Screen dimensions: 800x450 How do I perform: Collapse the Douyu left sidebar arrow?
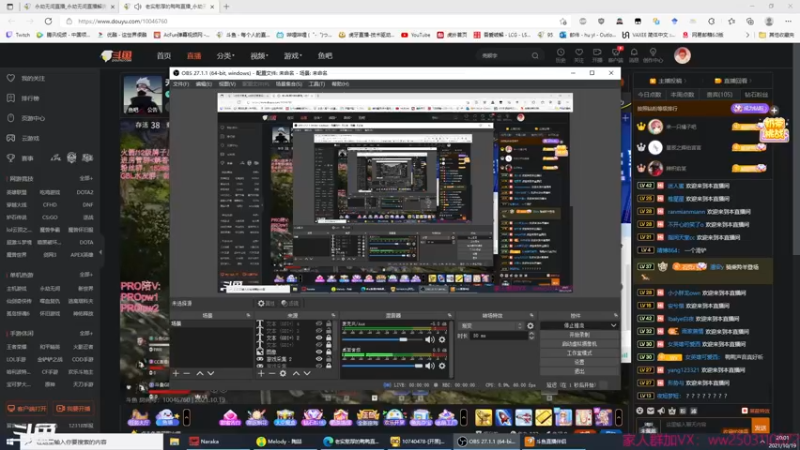tap(101, 252)
